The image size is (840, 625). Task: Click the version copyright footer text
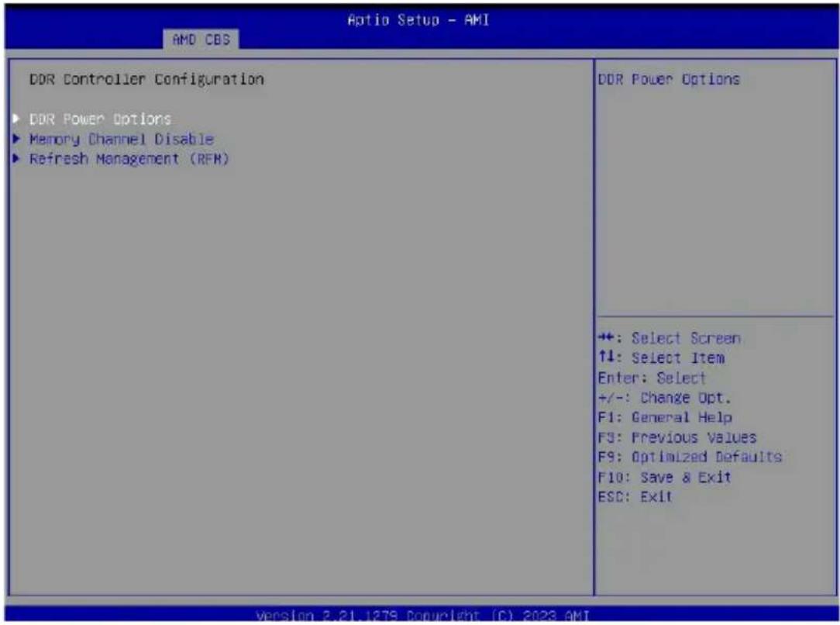point(422,616)
